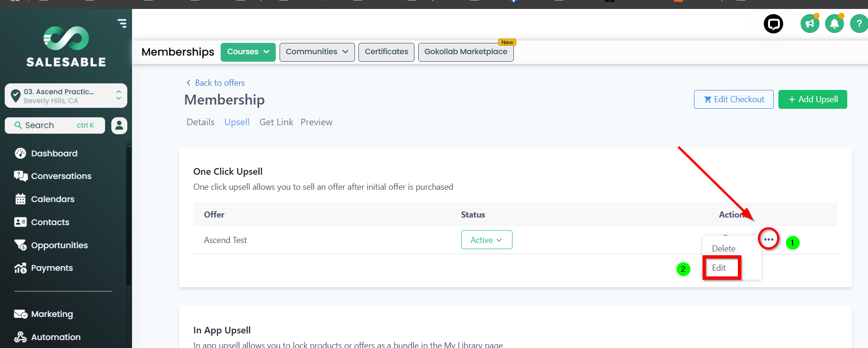The width and height of the screenshot is (868, 348).
Task: Click the Salesable logo
Action: click(66, 46)
